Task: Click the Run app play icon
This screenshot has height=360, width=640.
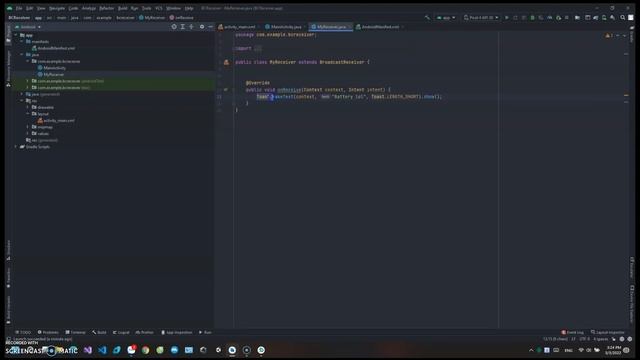Action: click(x=507, y=18)
